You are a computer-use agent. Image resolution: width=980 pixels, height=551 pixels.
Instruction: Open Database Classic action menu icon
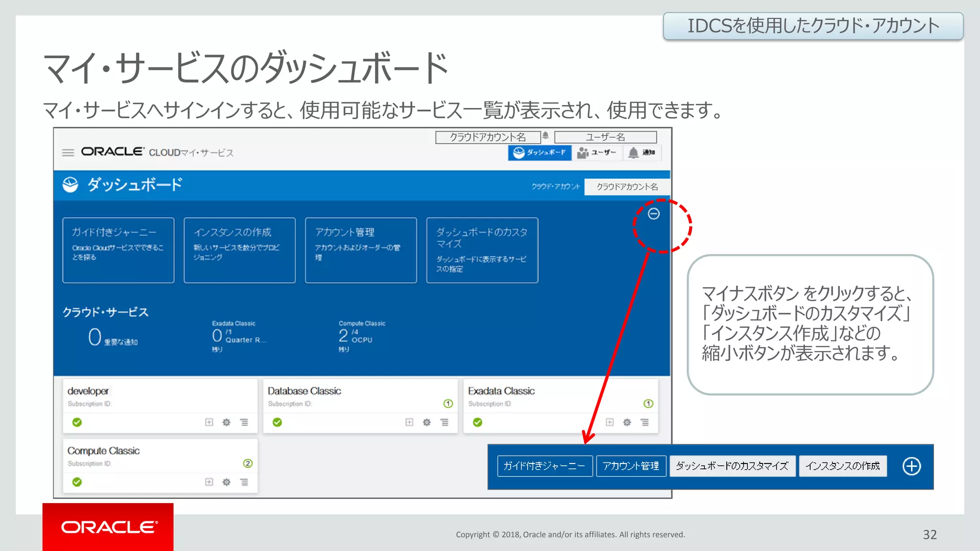[445, 422]
